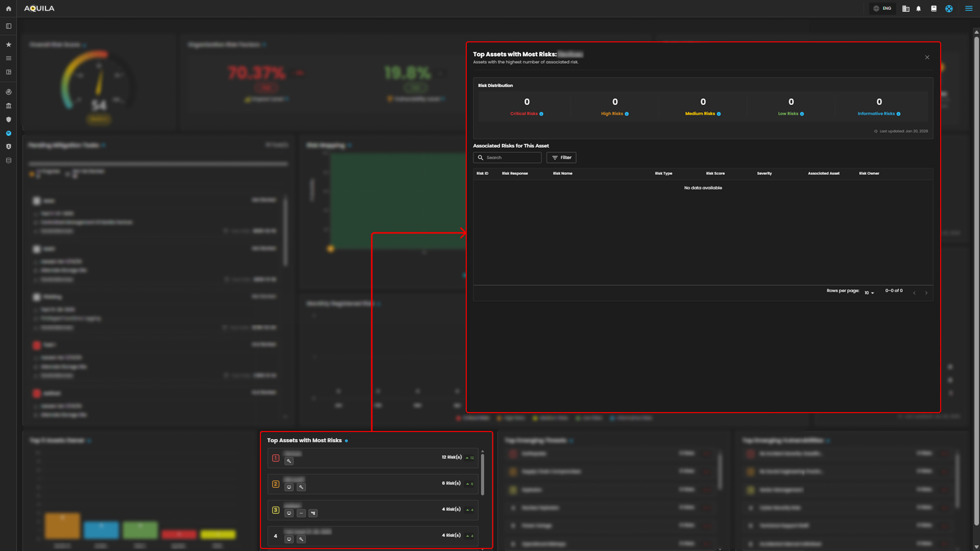Toggle the sidebar panel layout icon

(9, 26)
